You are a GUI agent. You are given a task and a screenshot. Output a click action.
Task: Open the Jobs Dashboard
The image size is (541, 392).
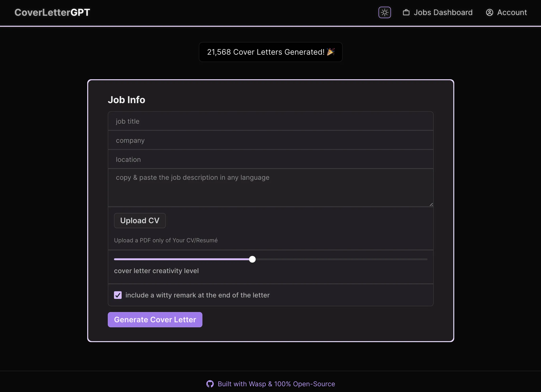point(443,12)
